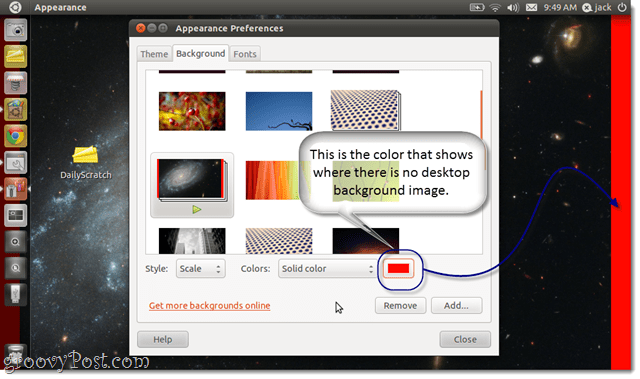Expand the Style Scale dropdown
Image resolution: width=640 pixels, height=379 pixels.
pos(200,269)
